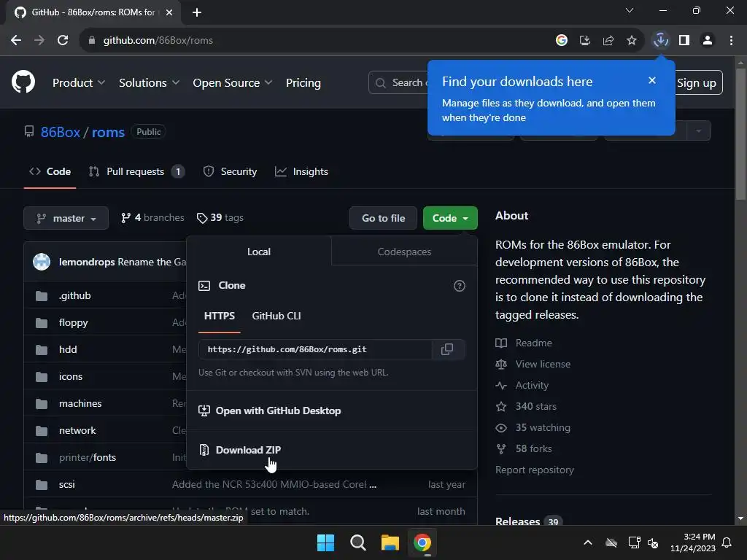The image size is (747, 560).
Task: Expand the Product menu
Action: tap(79, 82)
